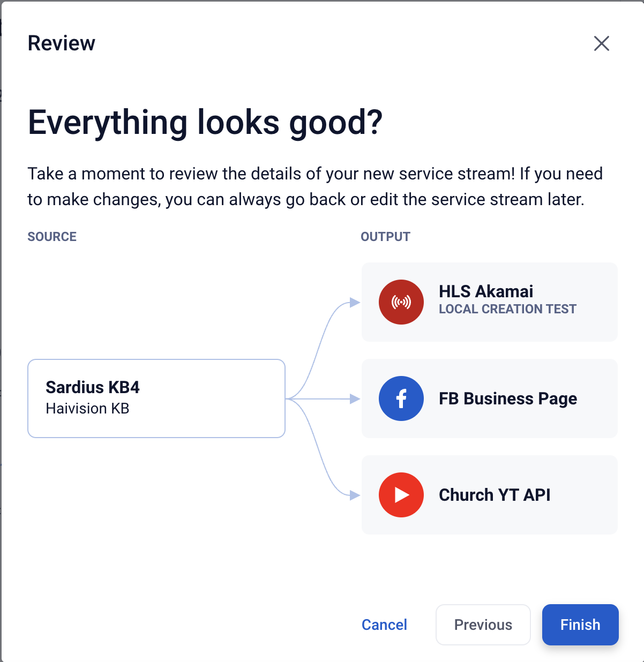This screenshot has height=662, width=644.
Task: Click the OUTPUT column label
Action: (385, 237)
